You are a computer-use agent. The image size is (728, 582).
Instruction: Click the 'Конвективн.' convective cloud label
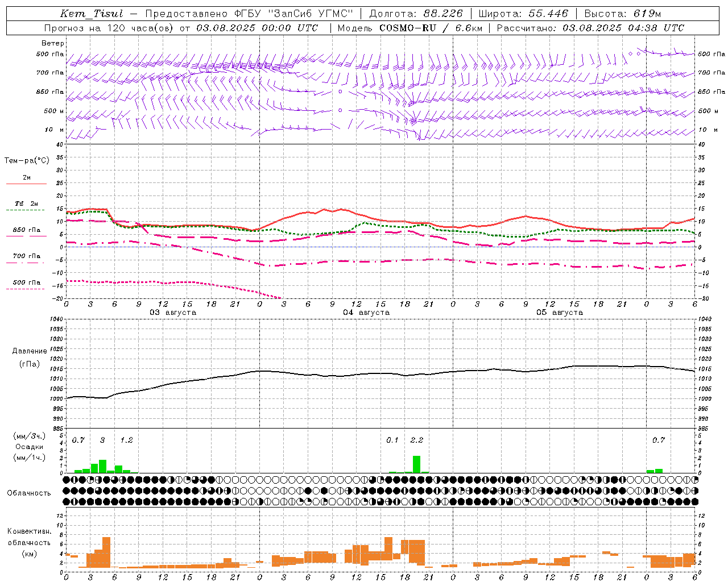pos(30,531)
